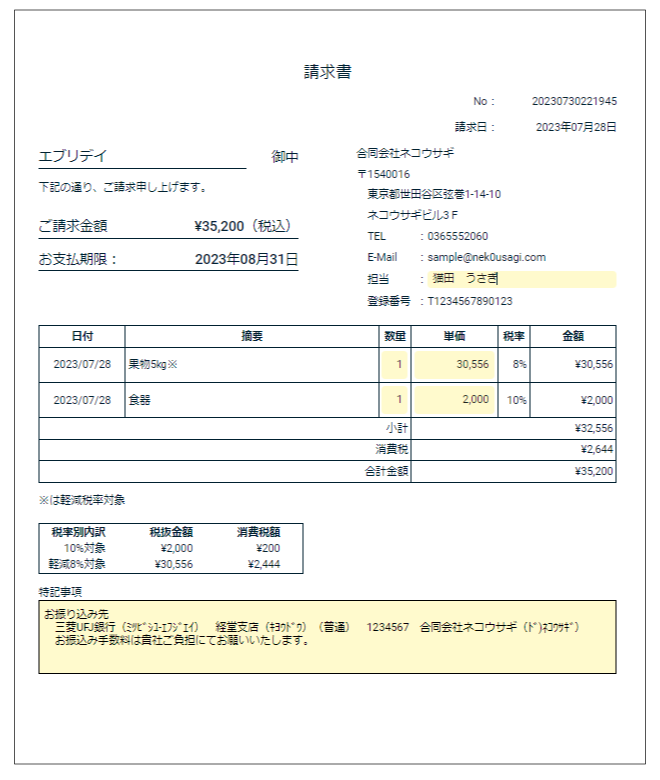Click the quantity field in the 食器 row

(395, 400)
